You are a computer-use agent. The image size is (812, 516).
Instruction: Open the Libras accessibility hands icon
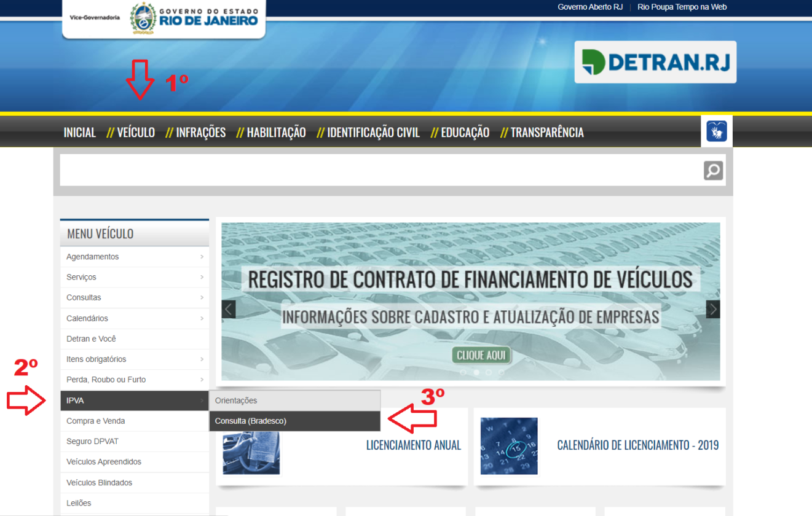(717, 132)
